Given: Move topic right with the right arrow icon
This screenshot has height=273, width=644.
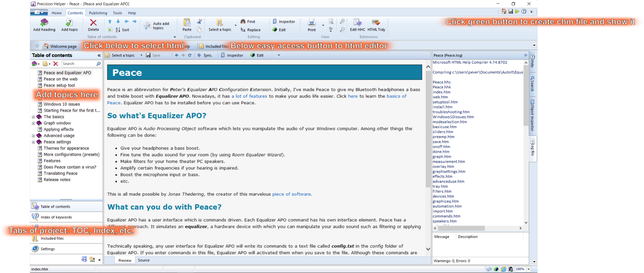Looking at the screenshot, I should [135, 21].
